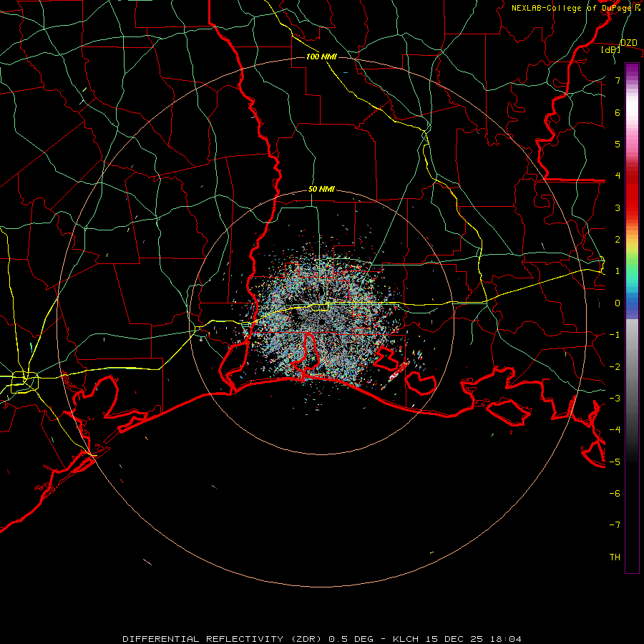Select scale value "-2" on the legend

615,366
